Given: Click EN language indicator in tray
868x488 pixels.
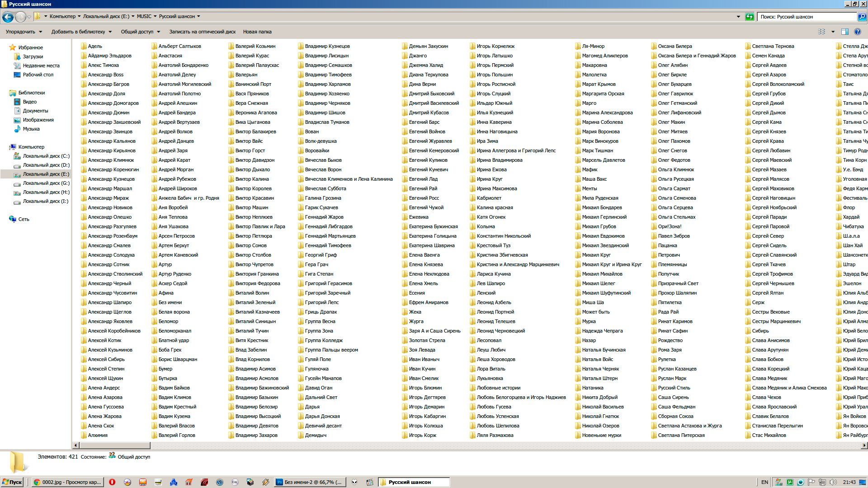Looking at the screenshot, I should tap(764, 482).
